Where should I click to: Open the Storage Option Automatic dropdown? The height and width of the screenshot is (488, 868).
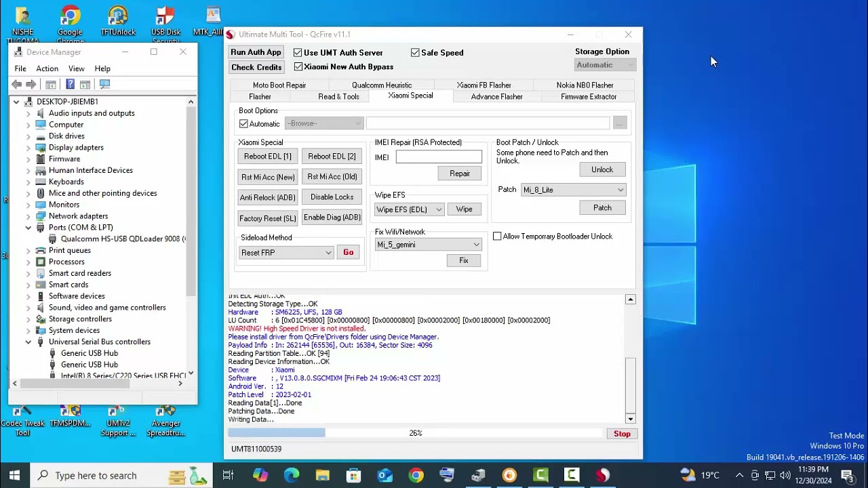coord(605,64)
